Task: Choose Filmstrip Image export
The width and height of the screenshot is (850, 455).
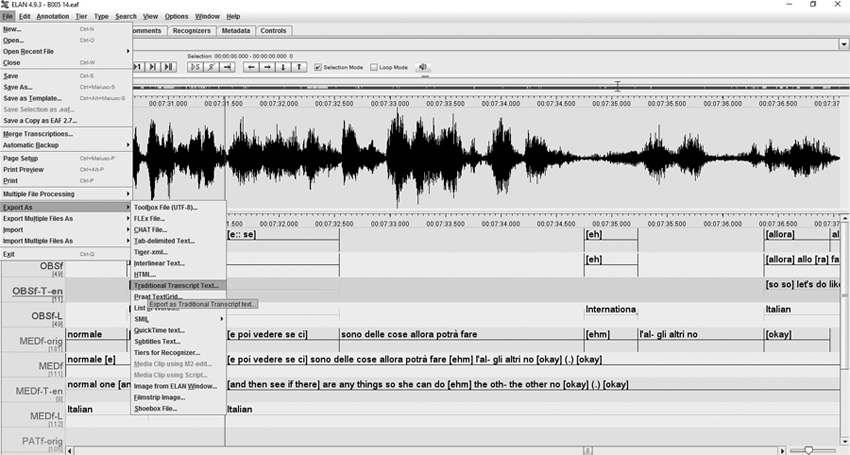Action: coord(178,398)
